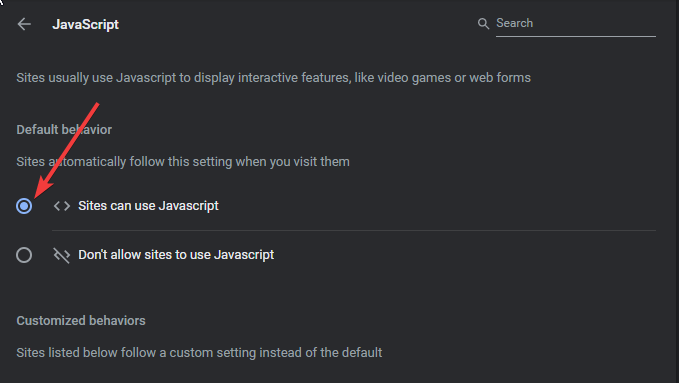
Task: Select the Don't allow sites radio button
Action: pos(24,255)
